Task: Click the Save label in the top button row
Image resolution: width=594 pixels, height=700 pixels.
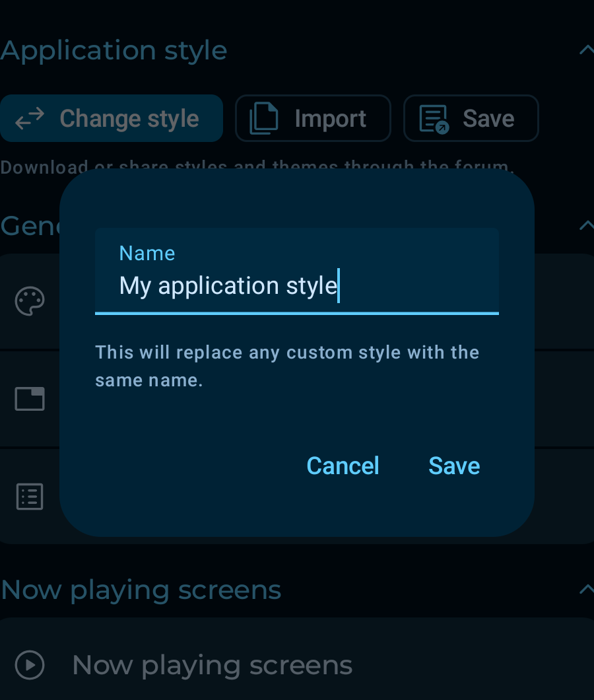Action: 488,119
